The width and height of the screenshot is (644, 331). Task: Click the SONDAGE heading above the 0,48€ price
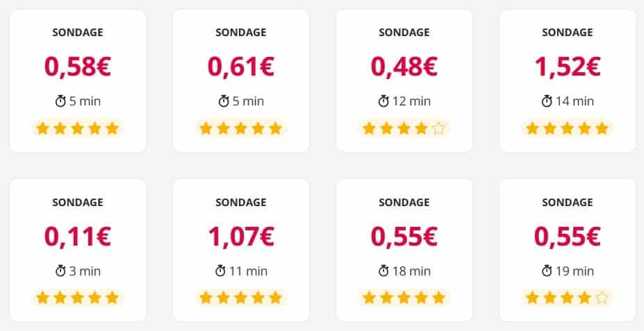404,33
